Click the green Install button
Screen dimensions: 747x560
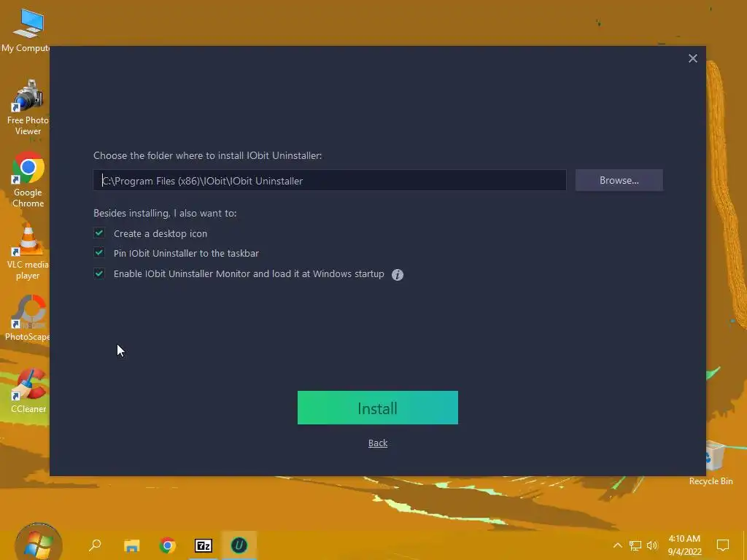377,408
